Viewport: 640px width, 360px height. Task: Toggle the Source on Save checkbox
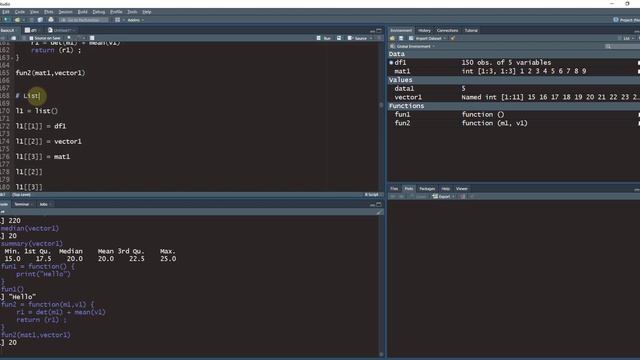(x=31, y=38)
